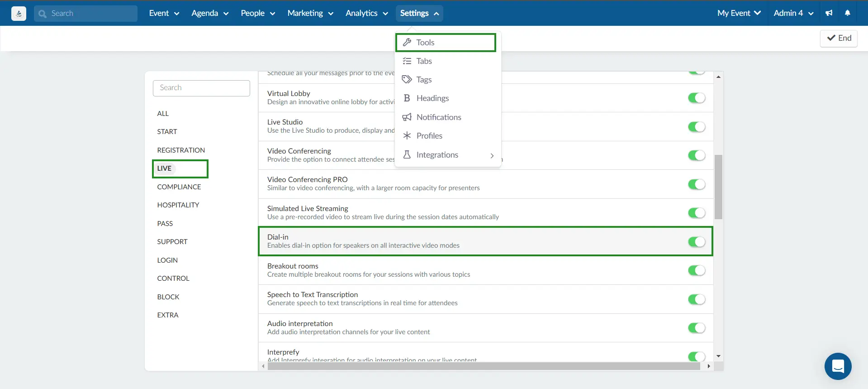
Task: Open the megaphone announcements icon
Action: 829,13
